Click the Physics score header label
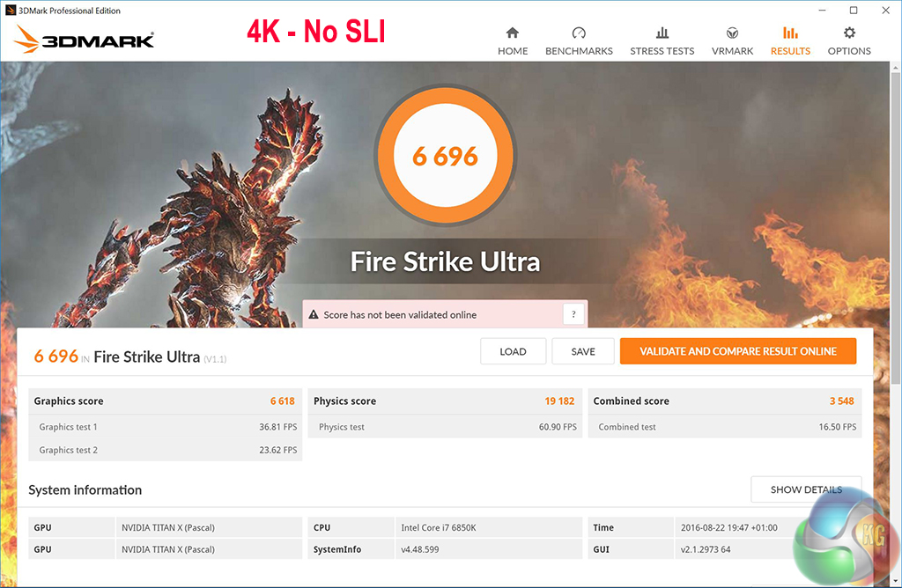This screenshot has height=588, width=902. click(344, 401)
